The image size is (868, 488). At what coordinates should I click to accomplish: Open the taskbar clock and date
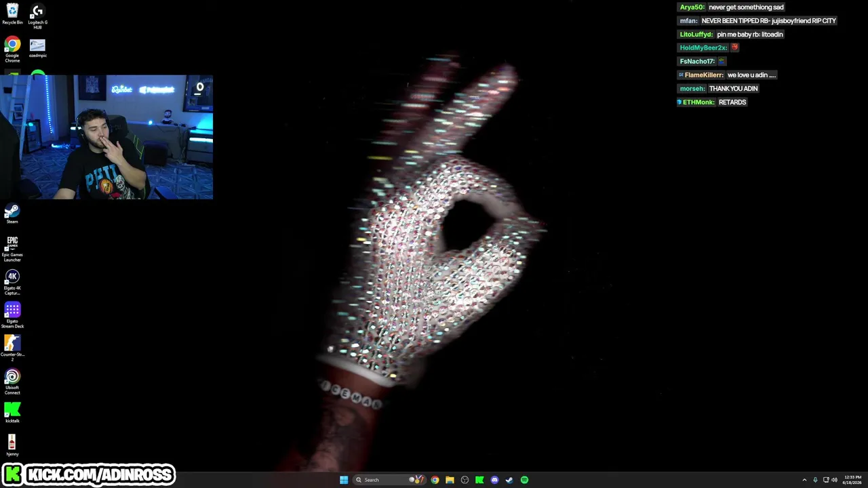point(852,480)
